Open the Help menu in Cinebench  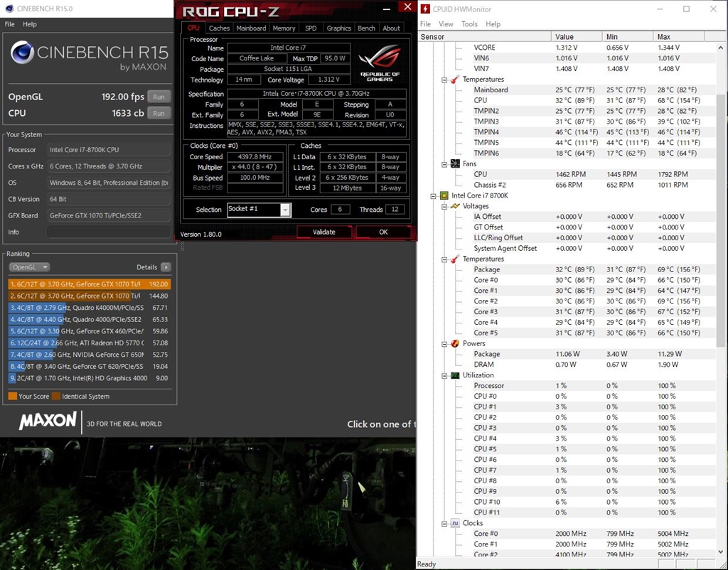coord(30,24)
